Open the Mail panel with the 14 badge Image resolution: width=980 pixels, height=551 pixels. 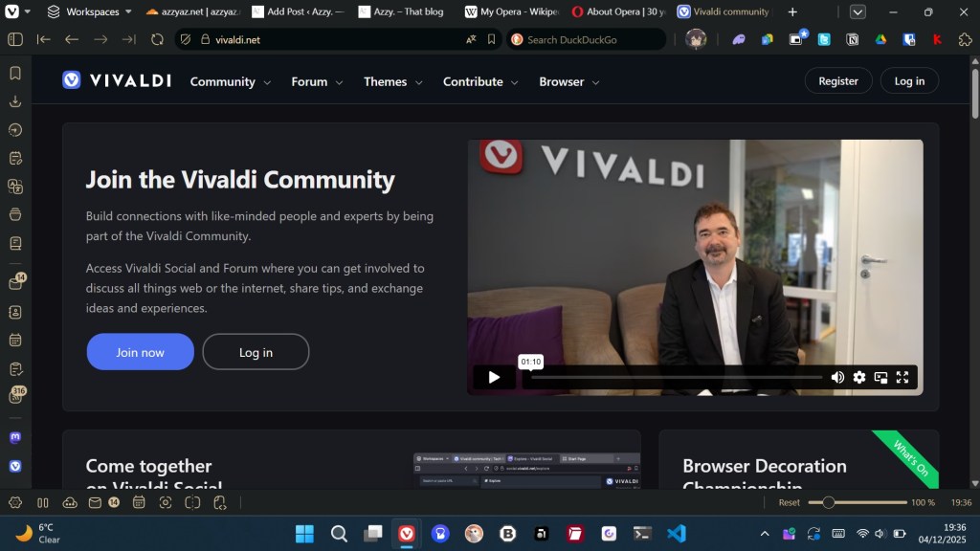[x=17, y=282]
